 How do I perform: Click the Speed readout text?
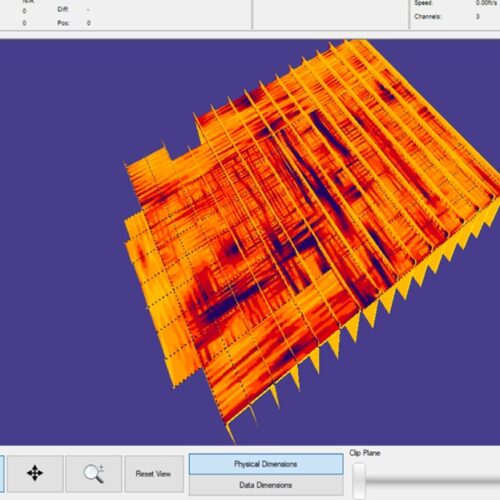[486, 3]
